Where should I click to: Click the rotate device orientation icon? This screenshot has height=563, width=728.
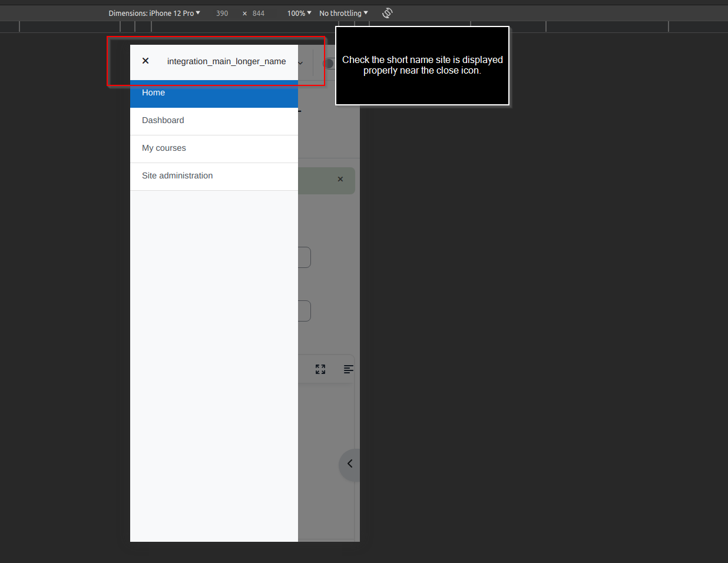(387, 13)
